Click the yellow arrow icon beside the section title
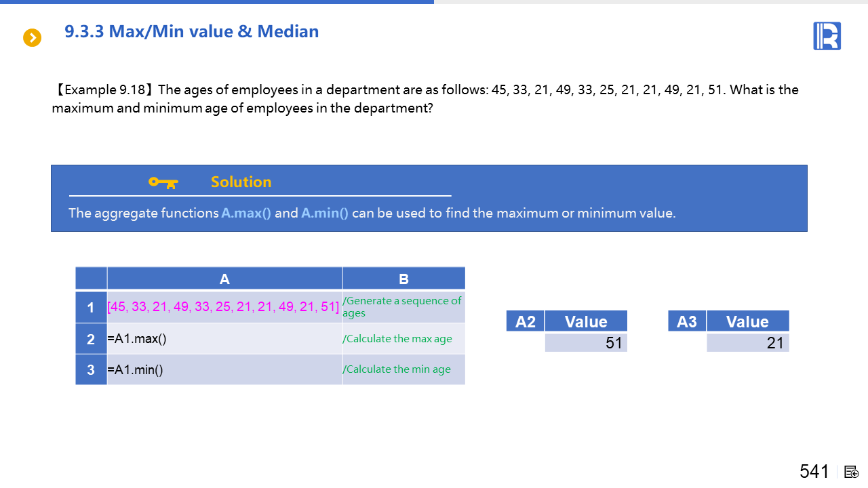 coord(32,38)
